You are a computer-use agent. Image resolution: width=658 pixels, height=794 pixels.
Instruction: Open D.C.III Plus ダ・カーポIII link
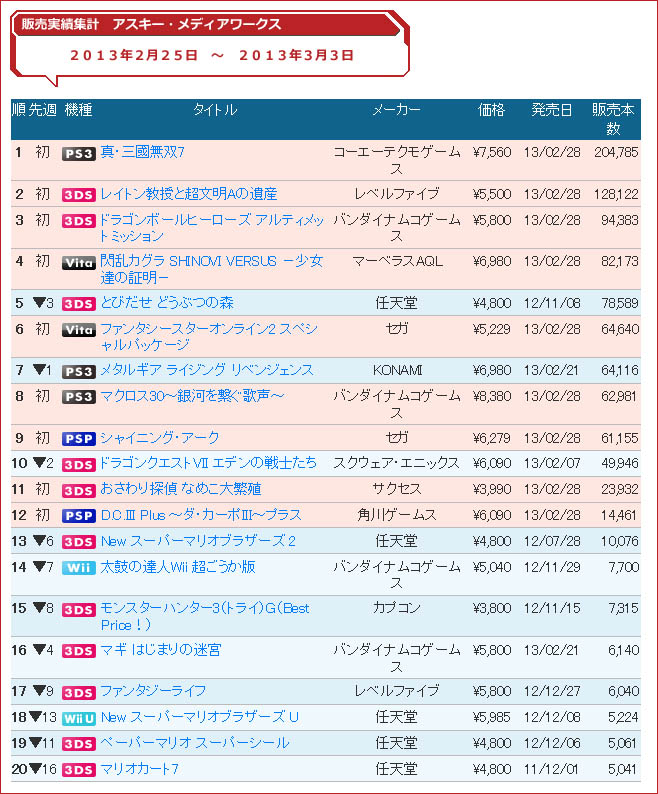pyautogui.click(x=201, y=515)
